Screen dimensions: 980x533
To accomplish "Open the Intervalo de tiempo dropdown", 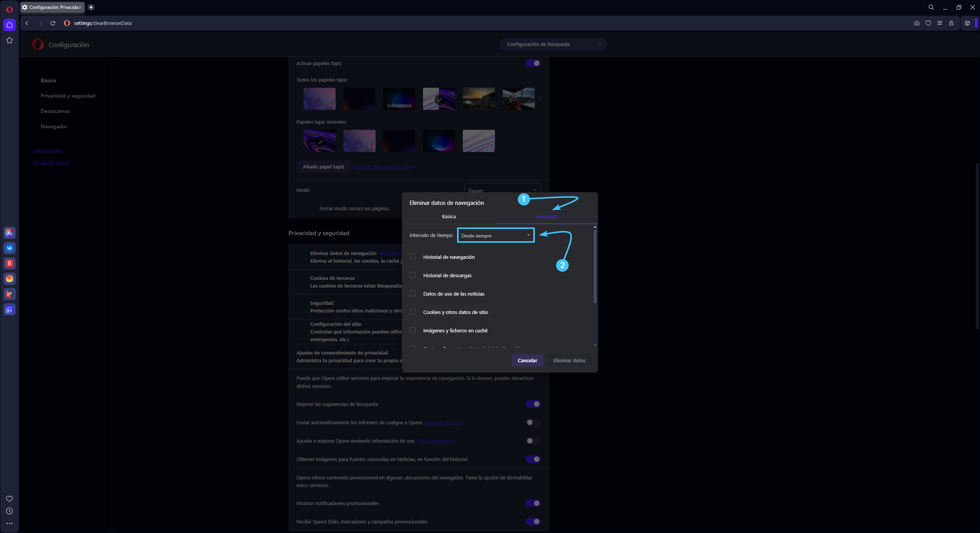I will (496, 235).
